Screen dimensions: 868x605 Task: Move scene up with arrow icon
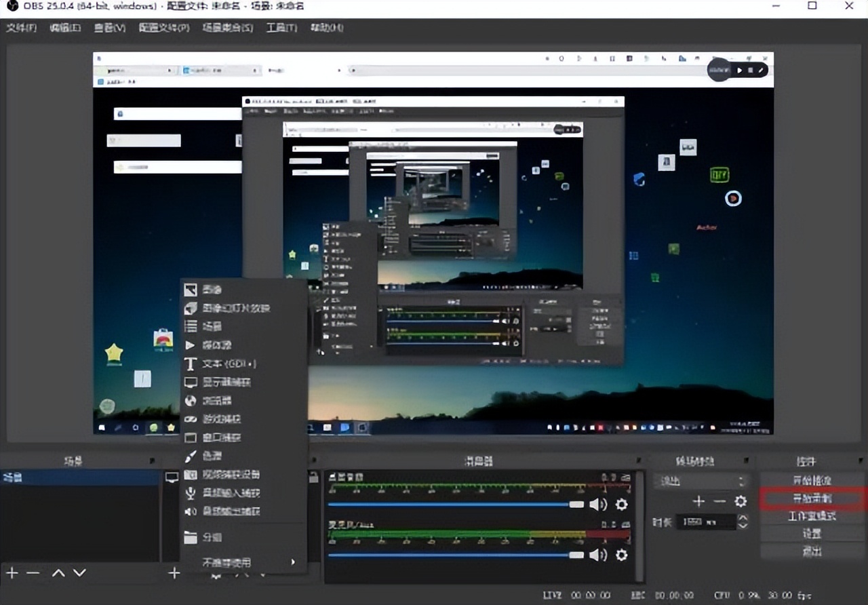point(59,573)
